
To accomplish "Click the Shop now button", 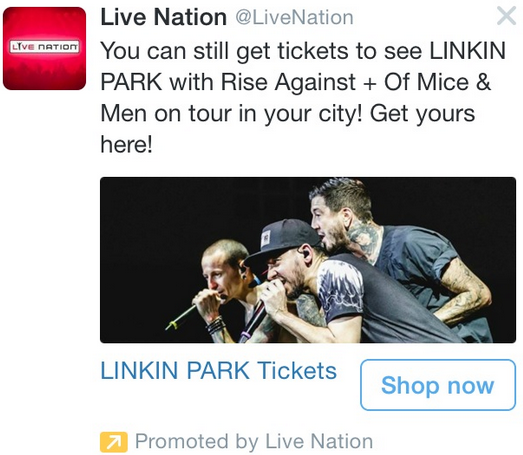I will click(438, 385).
